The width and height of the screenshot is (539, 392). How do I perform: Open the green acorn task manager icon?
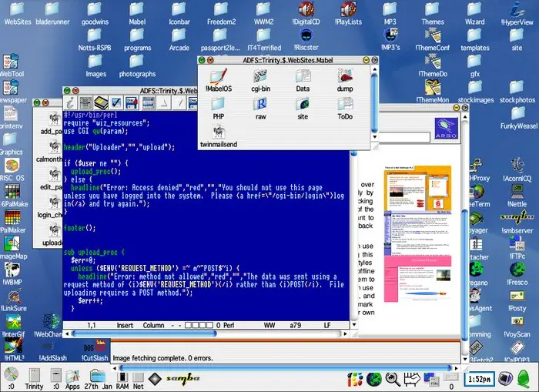(x=524, y=379)
